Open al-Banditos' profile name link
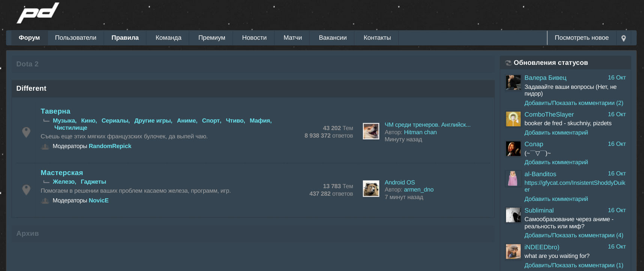This screenshot has width=644, height=271. pyautogui.click(x=540, y=174)
